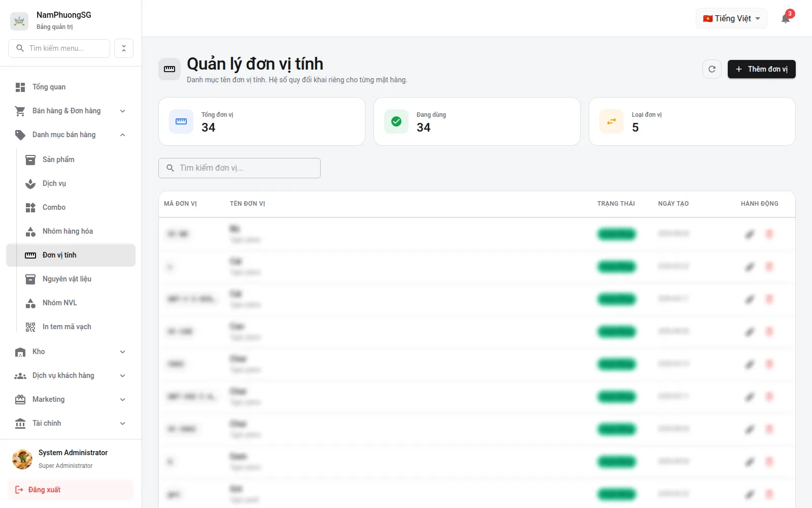This screenshot has height=508, width=812.
Task: Expand the Kho menu
Action: 71,352
